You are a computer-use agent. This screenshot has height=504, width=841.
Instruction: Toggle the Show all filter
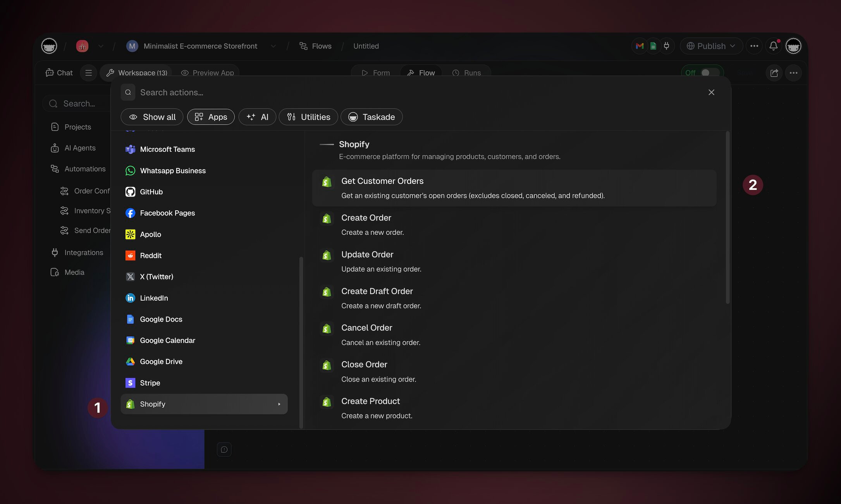[x=152, y=117]
